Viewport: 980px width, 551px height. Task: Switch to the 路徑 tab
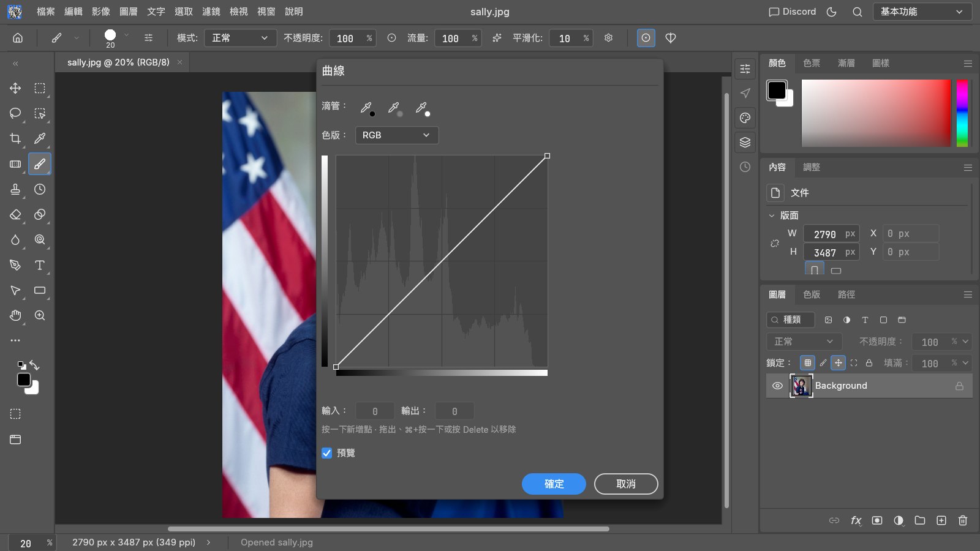(846, 294)
